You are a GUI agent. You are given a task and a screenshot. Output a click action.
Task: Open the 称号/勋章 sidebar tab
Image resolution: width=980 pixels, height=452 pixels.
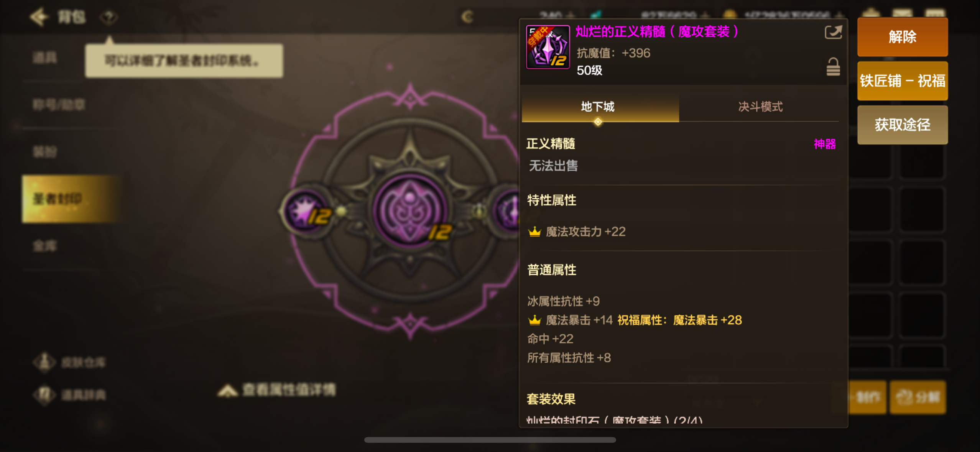(x=59, y=105)
